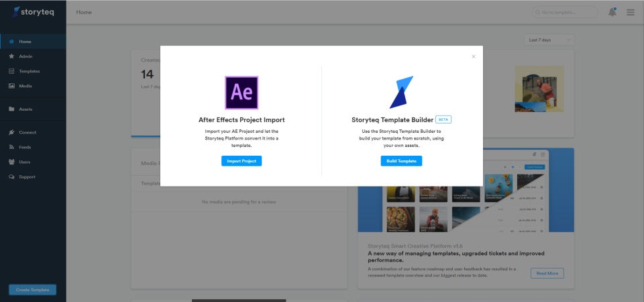This screenshot has width=644, height=302.
Task: Click the Read More button
Action: [x=547, y=273]
